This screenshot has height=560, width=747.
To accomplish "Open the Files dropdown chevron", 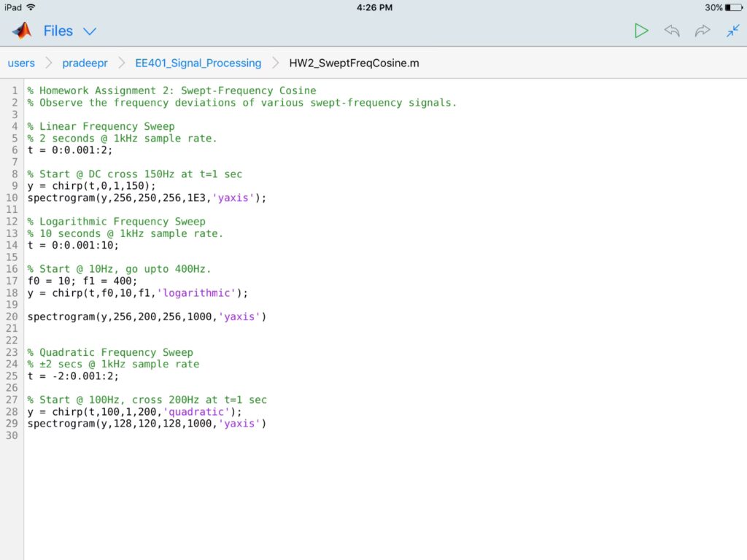I will (90, 31).
